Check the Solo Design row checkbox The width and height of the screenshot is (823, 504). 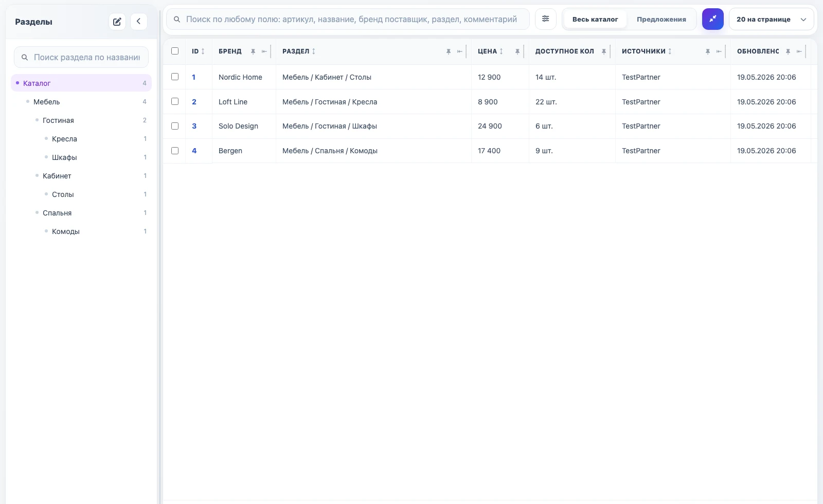pos(175,126)
